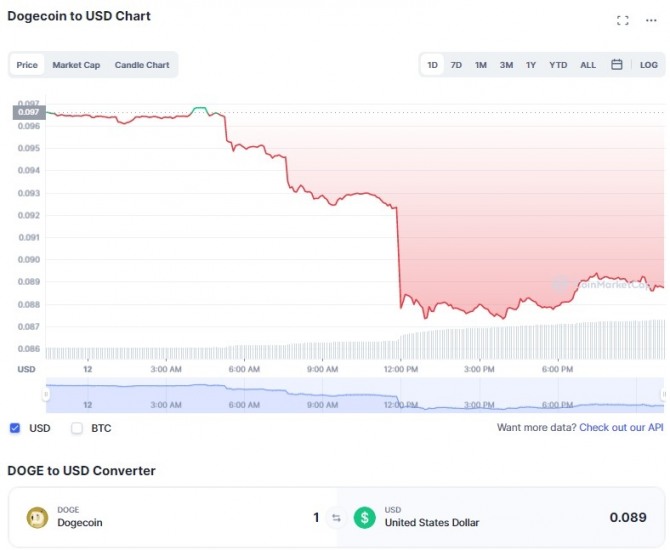The width and height of the screenshot is (670, 550).
Task: Toggle the LOG scale option
Action: (x=648, y=65)
